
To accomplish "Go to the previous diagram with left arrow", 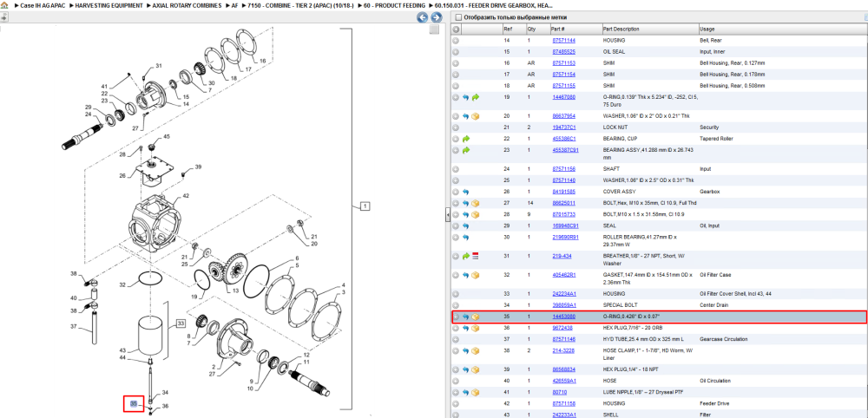I will click(423, 17).
